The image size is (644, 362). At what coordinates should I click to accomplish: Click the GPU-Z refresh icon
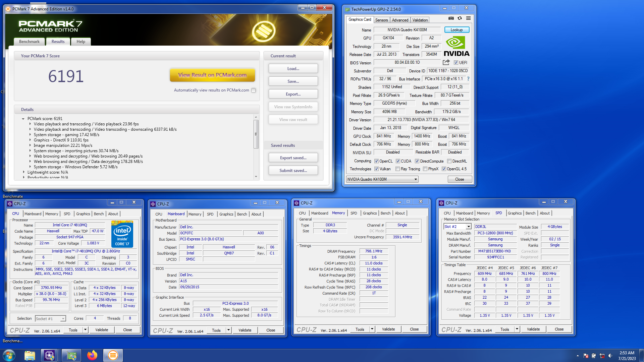[x=460, y=18]
